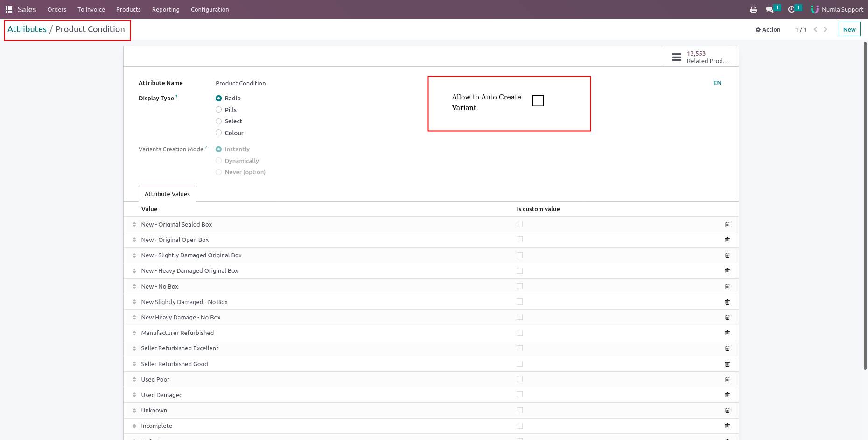Select the Pills display type

218,110
